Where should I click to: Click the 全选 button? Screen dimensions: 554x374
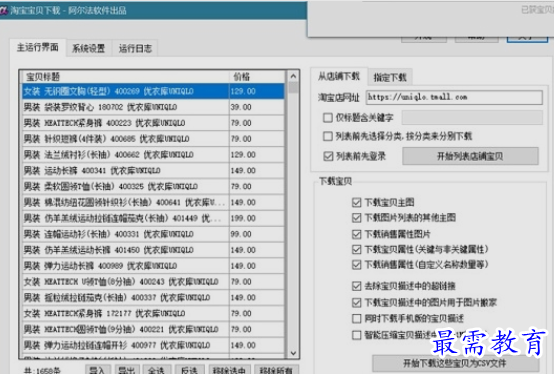click(x=157, y=369)
